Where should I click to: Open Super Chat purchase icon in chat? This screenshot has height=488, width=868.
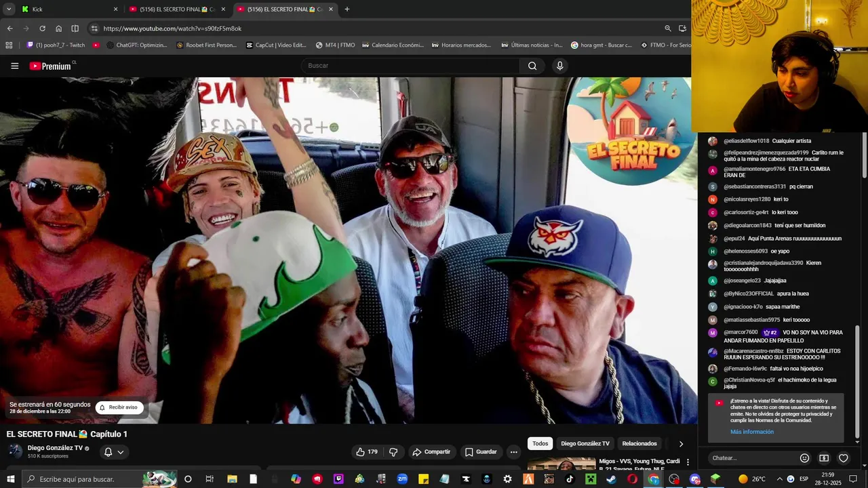[824, 458]
